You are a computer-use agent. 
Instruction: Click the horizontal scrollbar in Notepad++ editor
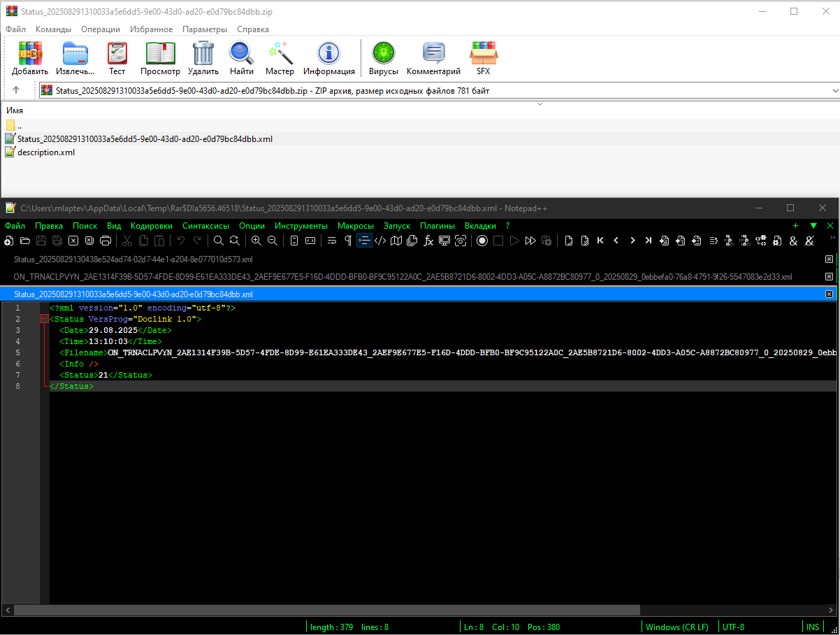click(x=326, y=610)
